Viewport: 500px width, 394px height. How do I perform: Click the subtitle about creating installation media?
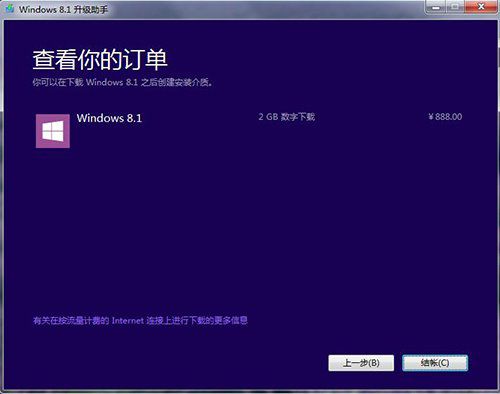[x=122, y=82]
